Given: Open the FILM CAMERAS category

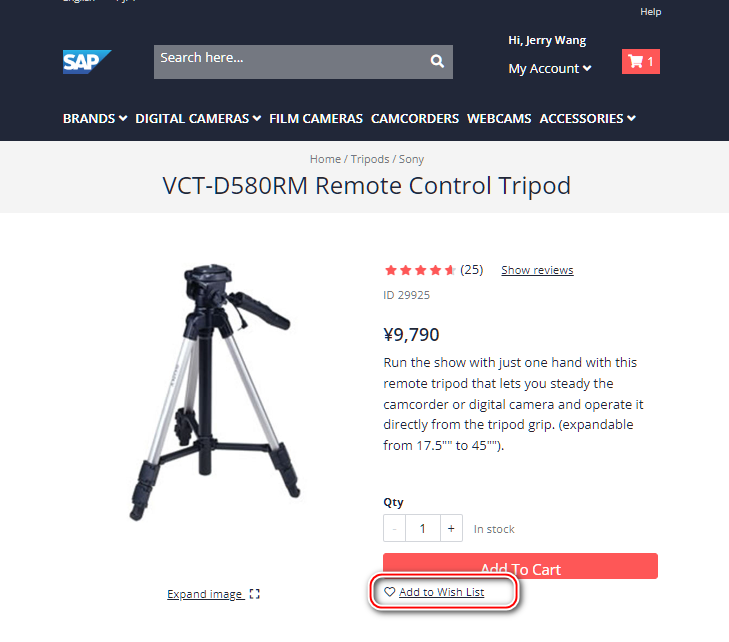Looking at the screenshot, I should point(316,119).
